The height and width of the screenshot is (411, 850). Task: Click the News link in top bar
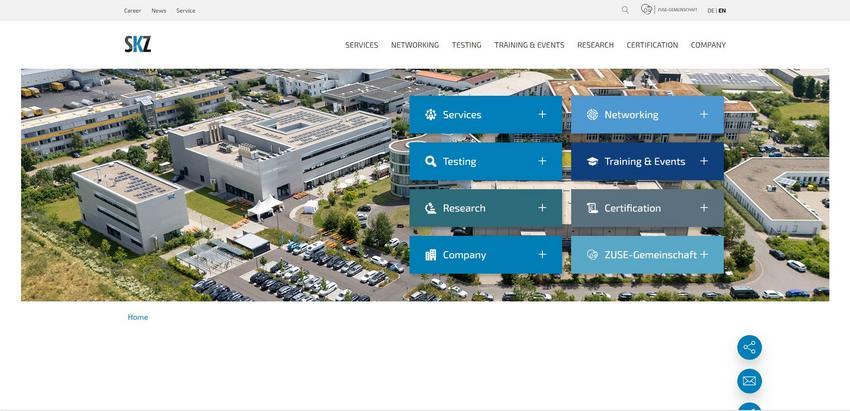click(159, 10)
